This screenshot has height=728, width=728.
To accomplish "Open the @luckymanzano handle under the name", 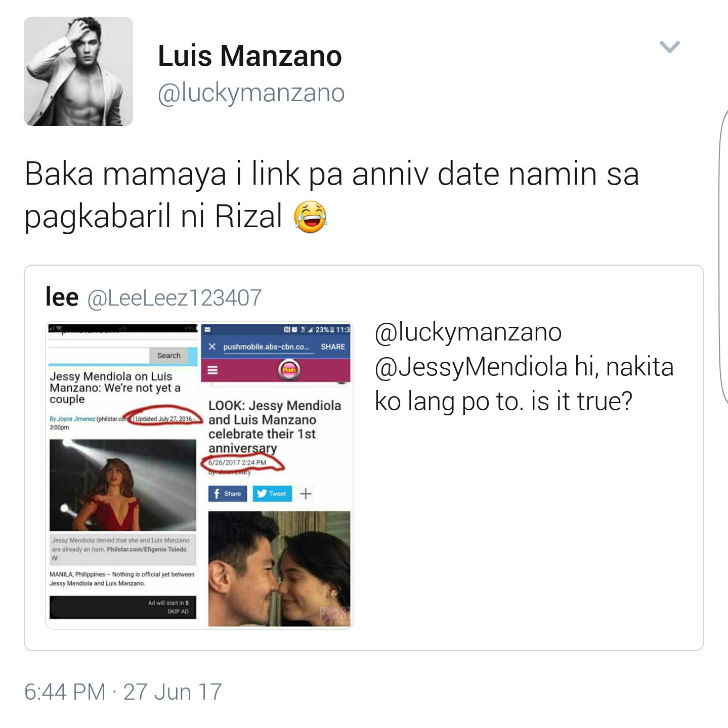I will coord(251,93).
